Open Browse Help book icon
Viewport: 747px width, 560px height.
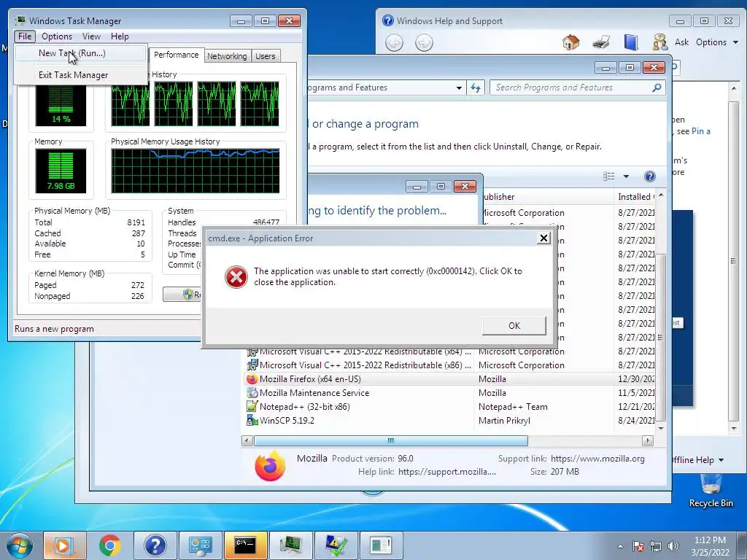pos(631,42)
